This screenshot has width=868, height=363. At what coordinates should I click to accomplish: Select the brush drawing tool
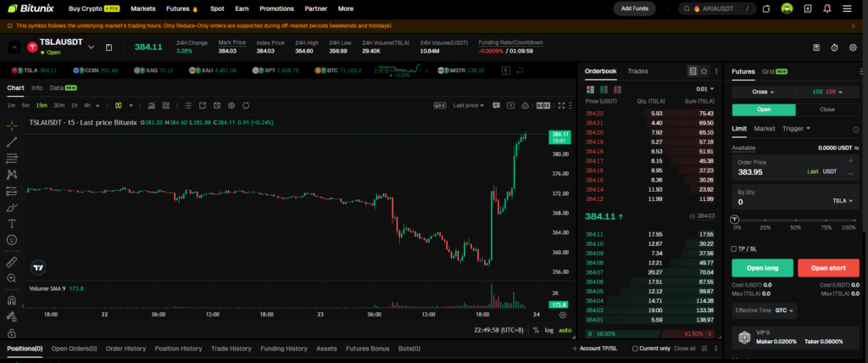(x=12, y=208)
